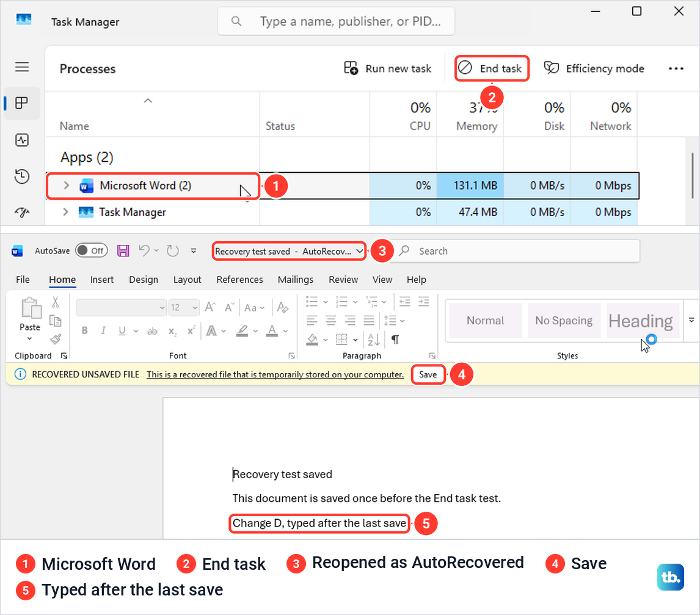Switch to the References tab
700x615 pixels.
click(239, 279)
